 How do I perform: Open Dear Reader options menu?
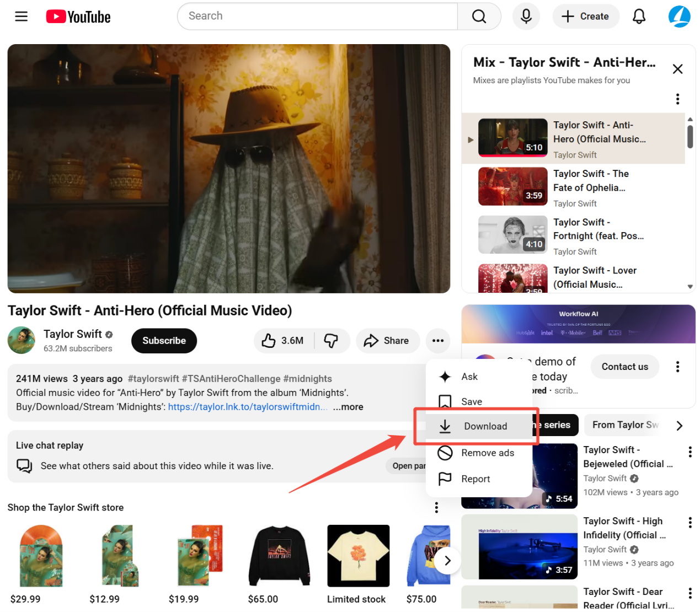pyautogui.click(x=690, y=593)
